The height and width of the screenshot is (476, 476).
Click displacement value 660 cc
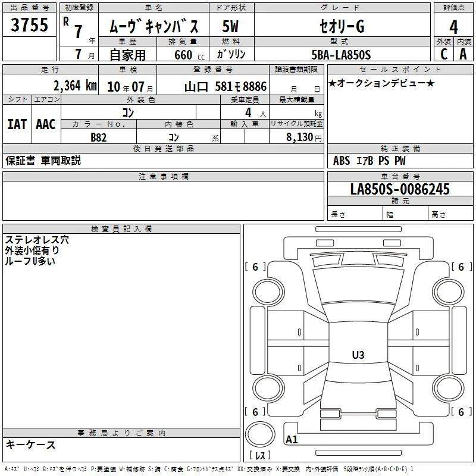tap(189, 55)
